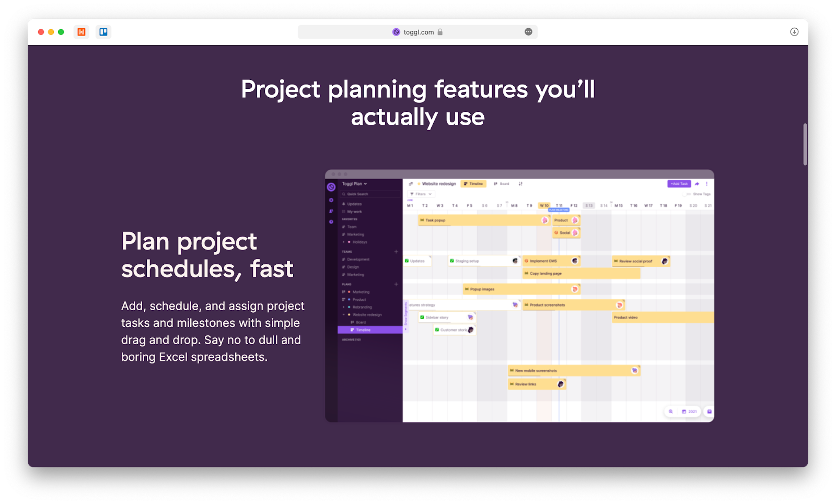Click avatar on New mobile screenshots task

[x=635, y=370]
